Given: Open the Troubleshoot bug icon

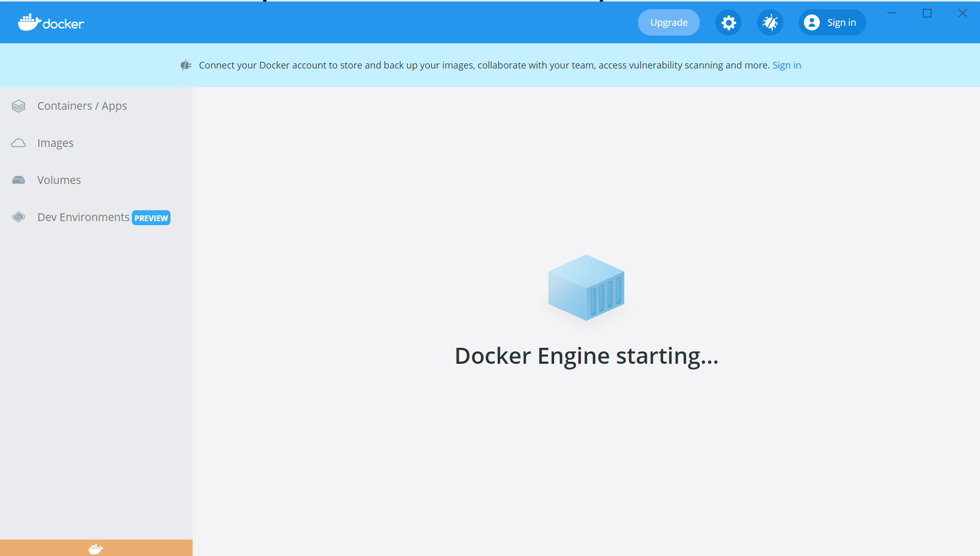Looking at the screenshot, I should click(x=770, y=23).
